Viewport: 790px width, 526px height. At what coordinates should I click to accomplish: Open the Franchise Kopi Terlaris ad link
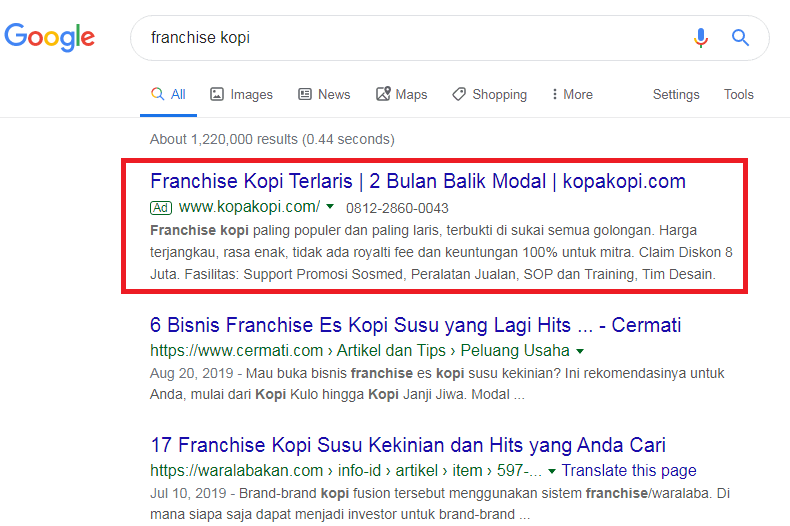417,181
